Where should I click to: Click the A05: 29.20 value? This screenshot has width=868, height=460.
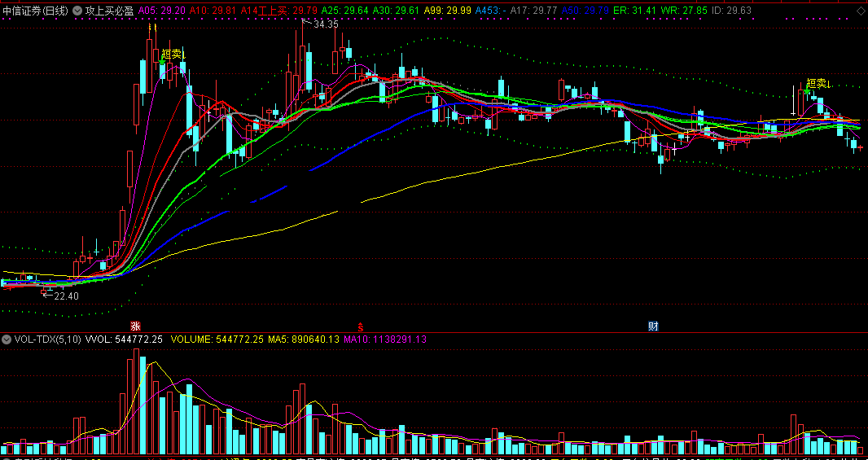point(162,10)
